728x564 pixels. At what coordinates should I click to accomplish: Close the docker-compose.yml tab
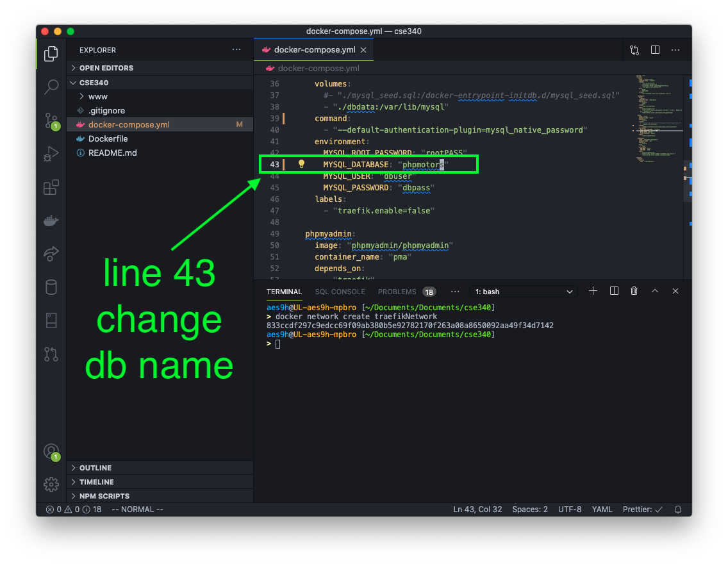tap(363, 50)
